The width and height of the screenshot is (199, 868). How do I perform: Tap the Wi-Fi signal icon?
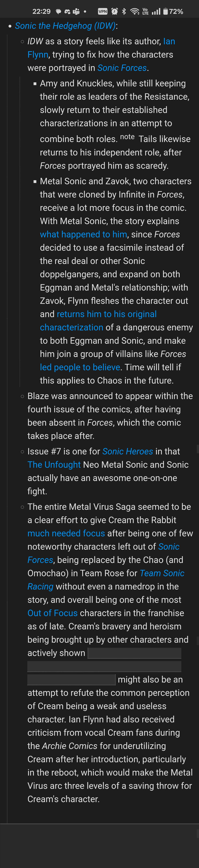pyautogui.click(x=135, y=11)
